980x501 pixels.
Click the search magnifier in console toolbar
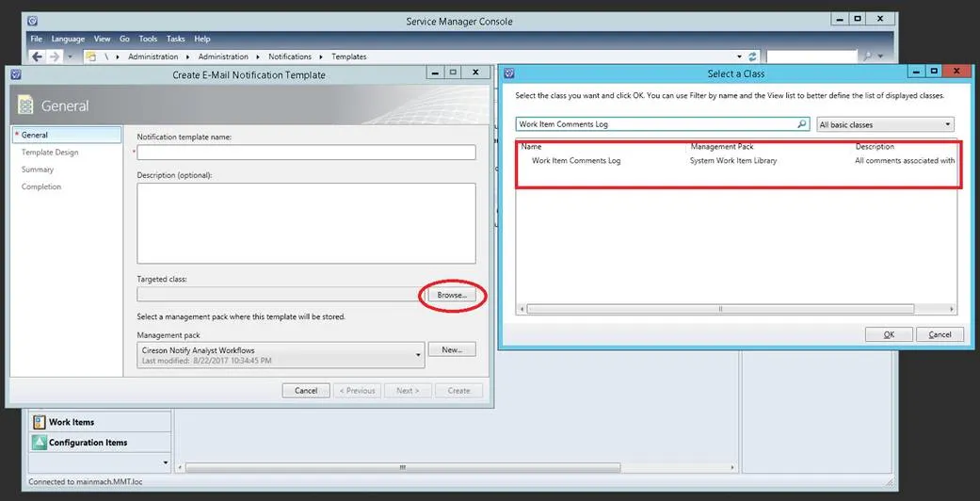click(x=868, y=57)
